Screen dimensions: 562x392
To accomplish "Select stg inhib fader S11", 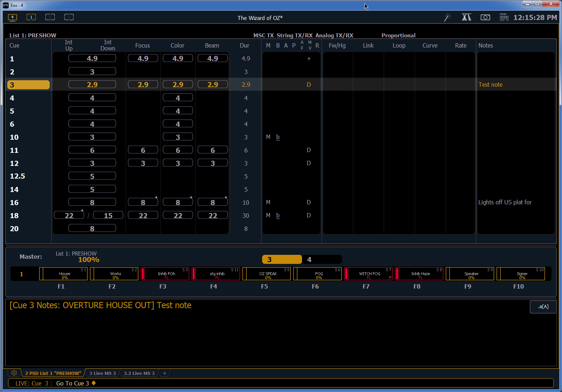I will tap(216, 274).
